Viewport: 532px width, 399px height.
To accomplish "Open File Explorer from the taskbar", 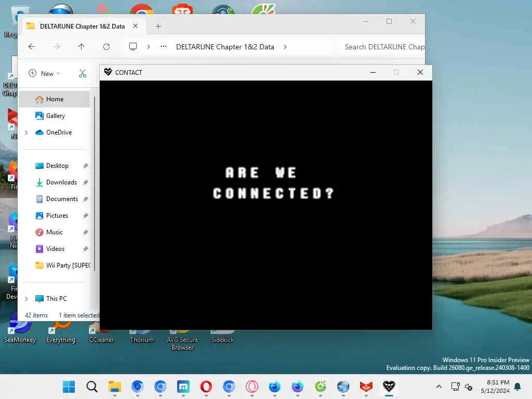I will point(115,387).
